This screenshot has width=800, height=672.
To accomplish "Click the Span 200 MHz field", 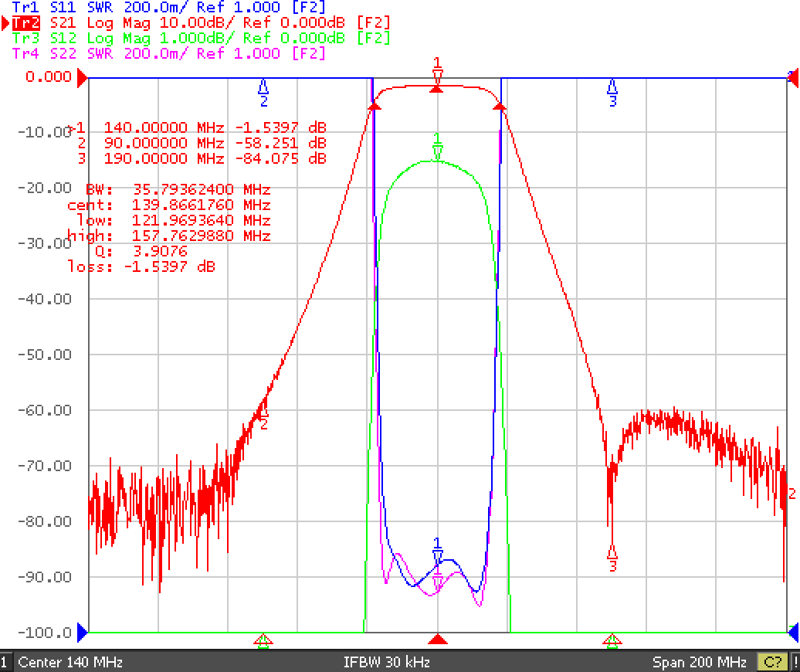I will 700,662.
